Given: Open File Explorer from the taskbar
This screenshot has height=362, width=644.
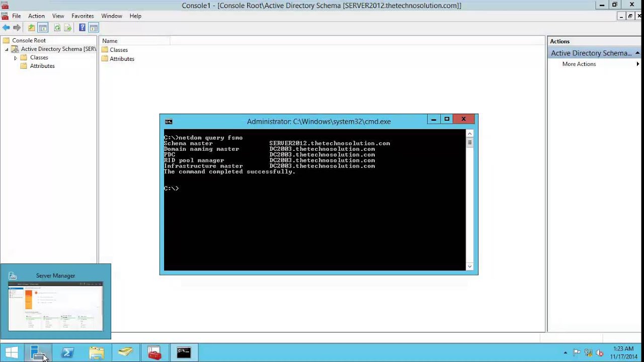Looking at the screenshot, I should tap(97, 353).
